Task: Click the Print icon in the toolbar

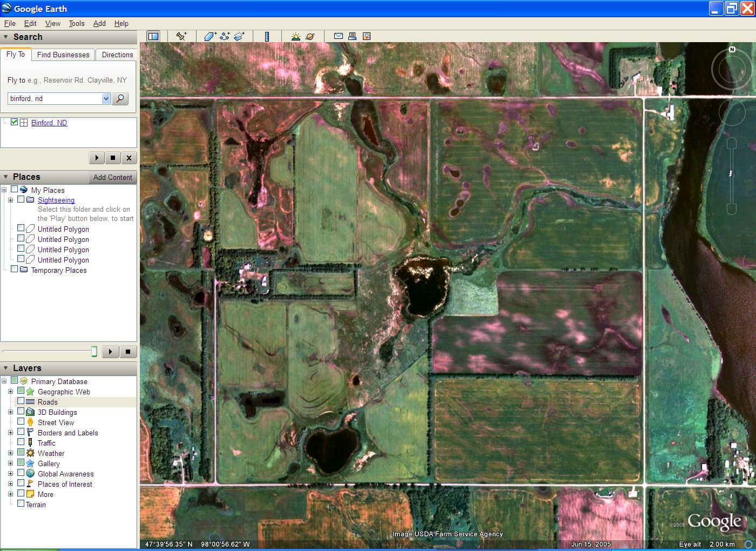Action: pyautogui.click(x=352, y=36)
